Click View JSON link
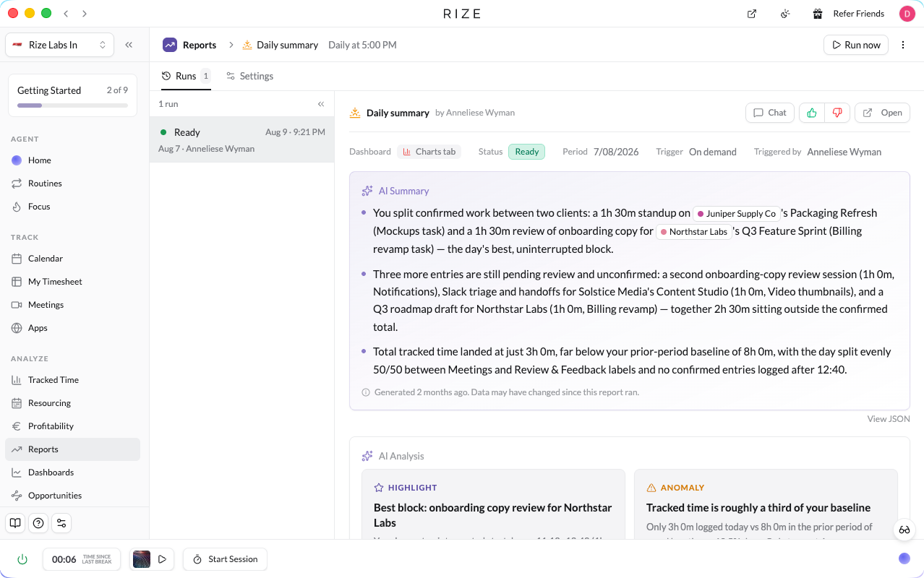 (889, 419)
